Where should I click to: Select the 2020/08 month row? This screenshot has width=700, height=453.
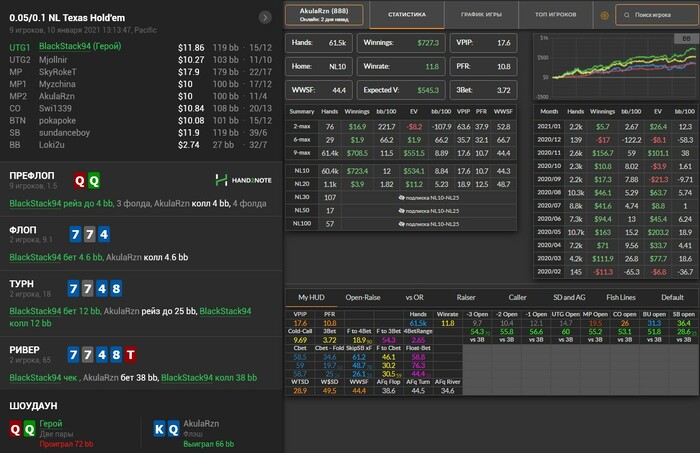[616, 193]
